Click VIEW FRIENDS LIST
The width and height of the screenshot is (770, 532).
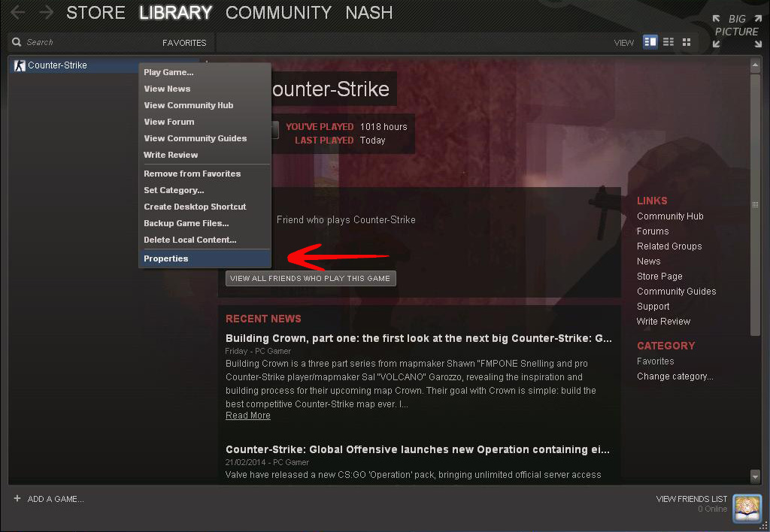click(x=692, y=499)
